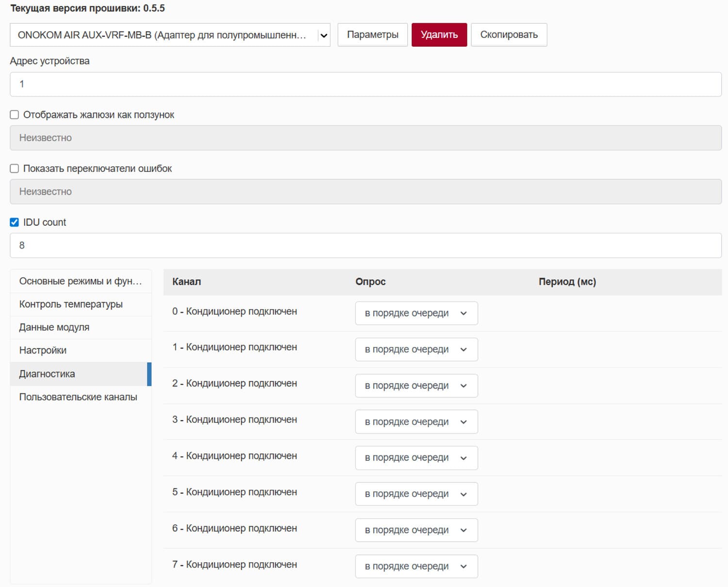The image size is (728, 587).
Task: Uncheck the IDU count checkbox
Action: tap(15, 222)
